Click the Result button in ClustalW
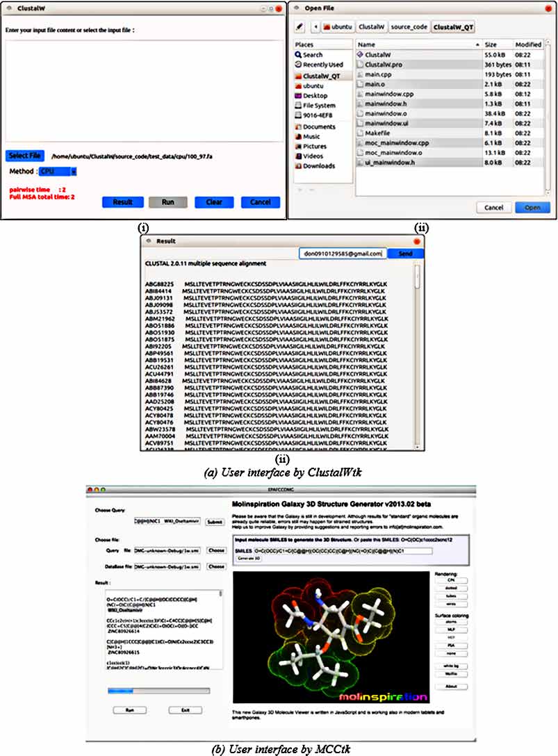The height and width of the screenshot is (756, 558). [x=122, y=202]
